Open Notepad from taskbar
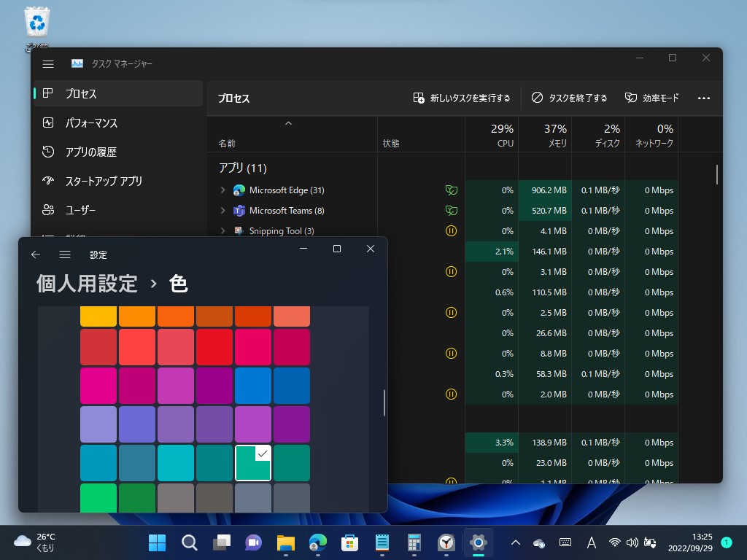 (382, 542)
